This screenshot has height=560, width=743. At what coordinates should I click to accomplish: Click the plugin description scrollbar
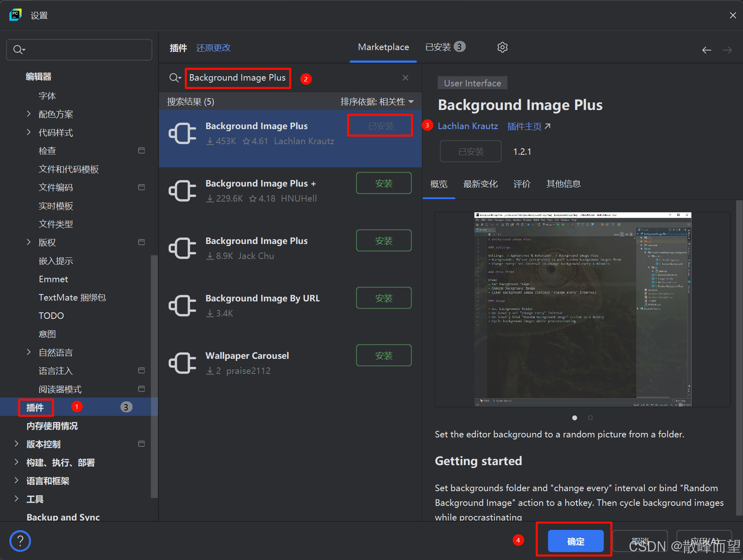(739, 358)
